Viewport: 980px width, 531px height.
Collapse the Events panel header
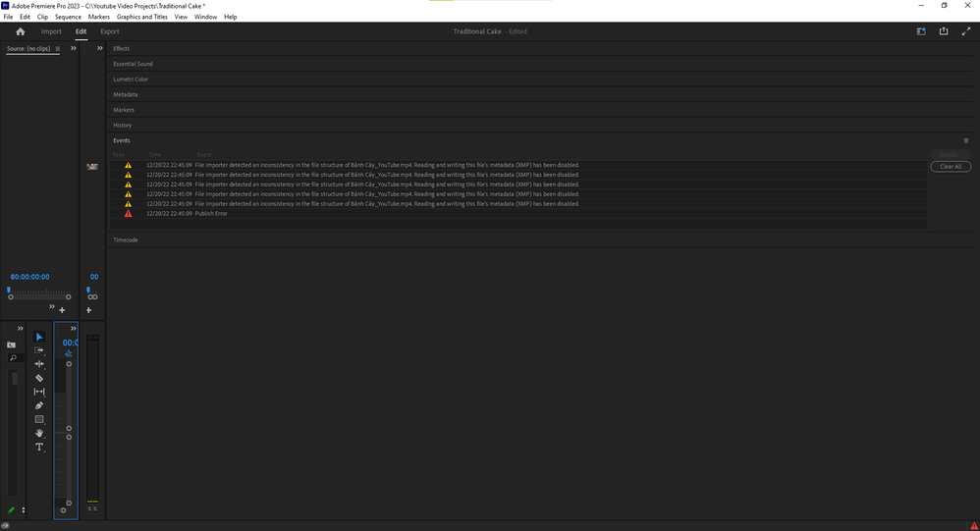point(121,140)
